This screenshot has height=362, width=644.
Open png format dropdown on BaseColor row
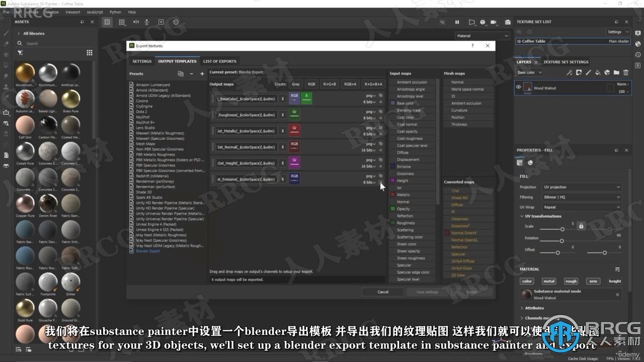pyautogui.click(x=371, y=96)
